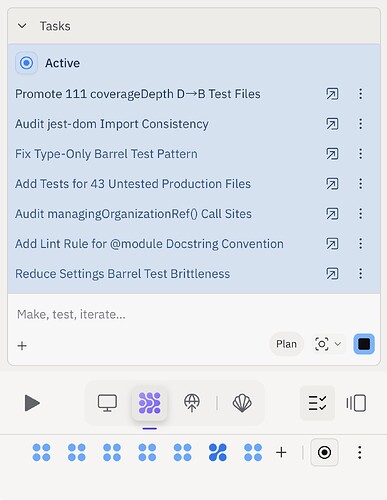Select the purple agents network tab
387x500 pixels.
coord(150,403)
